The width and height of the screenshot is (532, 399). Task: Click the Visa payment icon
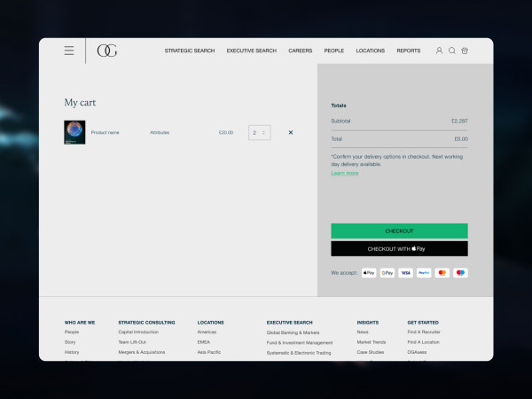405,272
